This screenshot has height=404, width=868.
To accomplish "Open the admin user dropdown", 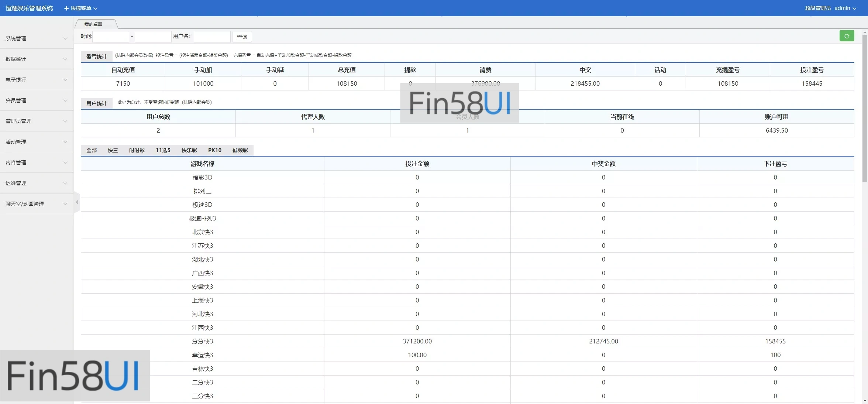I will tap(845, 8).
